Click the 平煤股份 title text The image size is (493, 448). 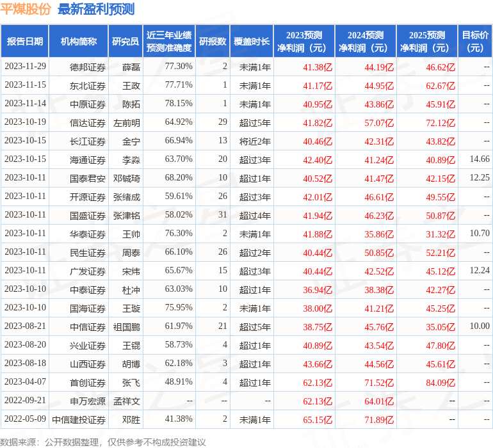pyautogui.click(x=26, y=9)
